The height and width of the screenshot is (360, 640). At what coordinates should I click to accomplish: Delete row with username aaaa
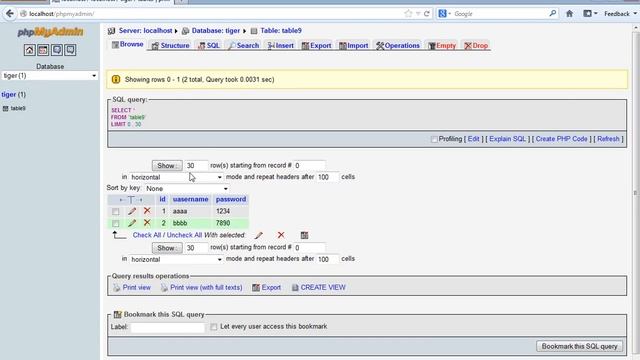tap(147, 211)
